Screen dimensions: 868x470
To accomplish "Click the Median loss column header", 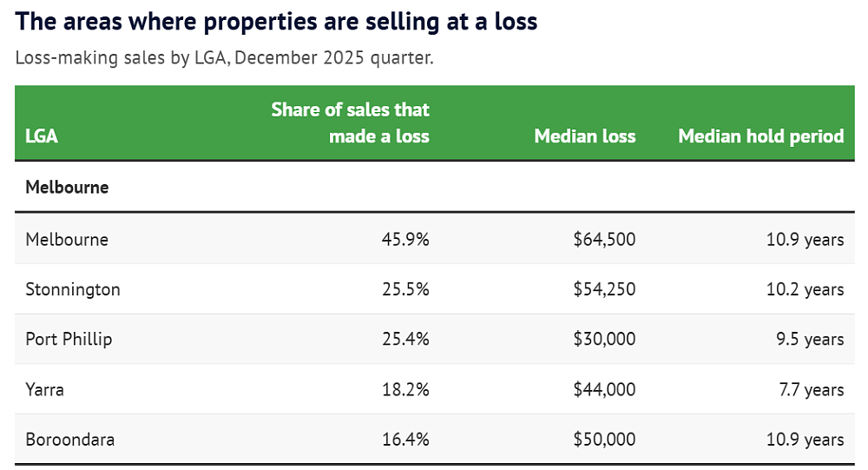I will pyautogui.click(x=584, y=136).
